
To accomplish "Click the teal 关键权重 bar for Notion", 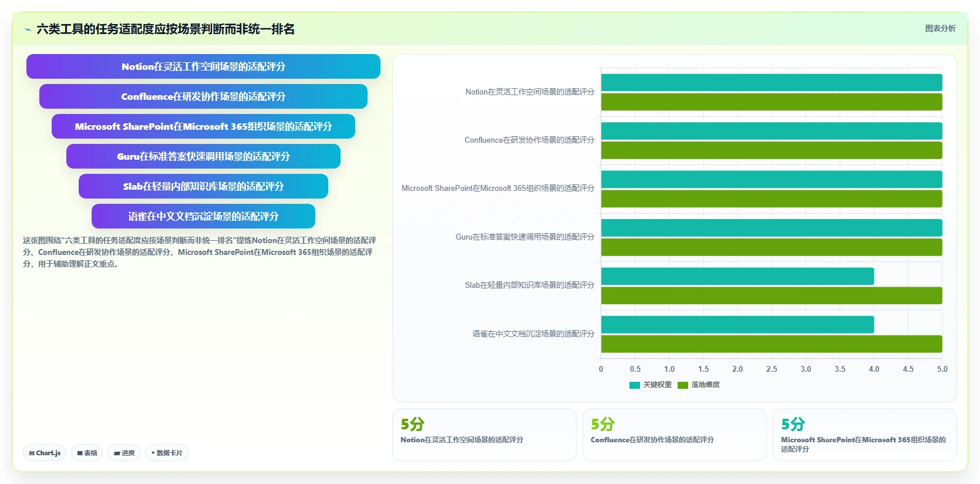I will (x=772, y=82).
